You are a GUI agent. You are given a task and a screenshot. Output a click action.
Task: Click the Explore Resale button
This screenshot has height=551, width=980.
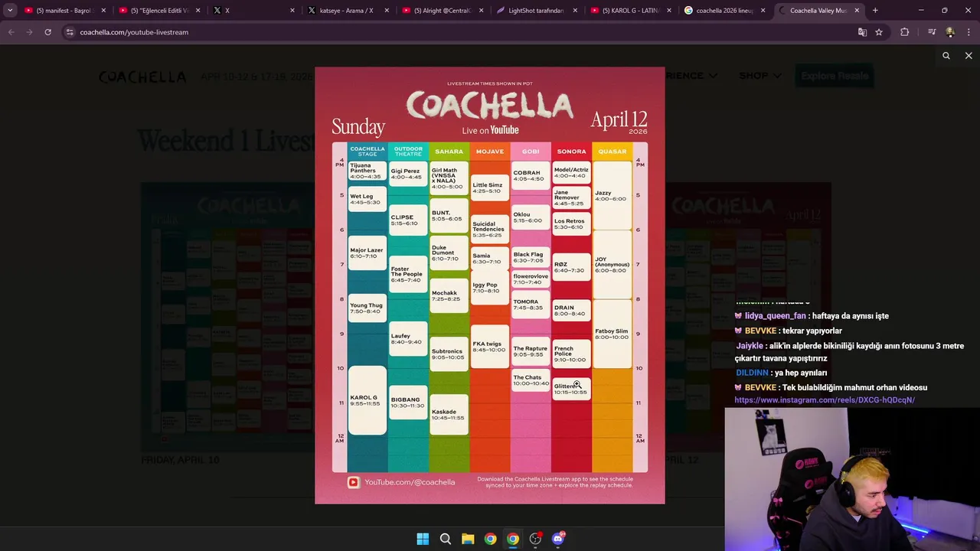pos(834,76)
